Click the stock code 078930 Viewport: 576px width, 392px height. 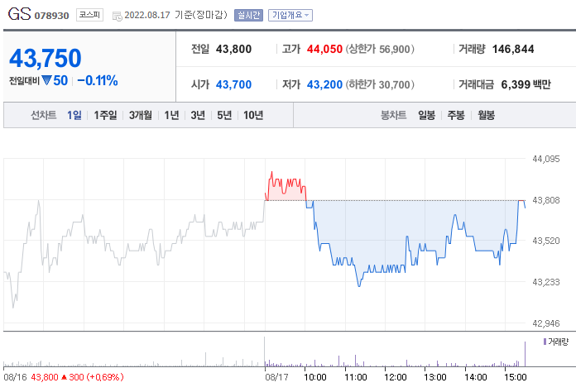[x=52, y=16]
